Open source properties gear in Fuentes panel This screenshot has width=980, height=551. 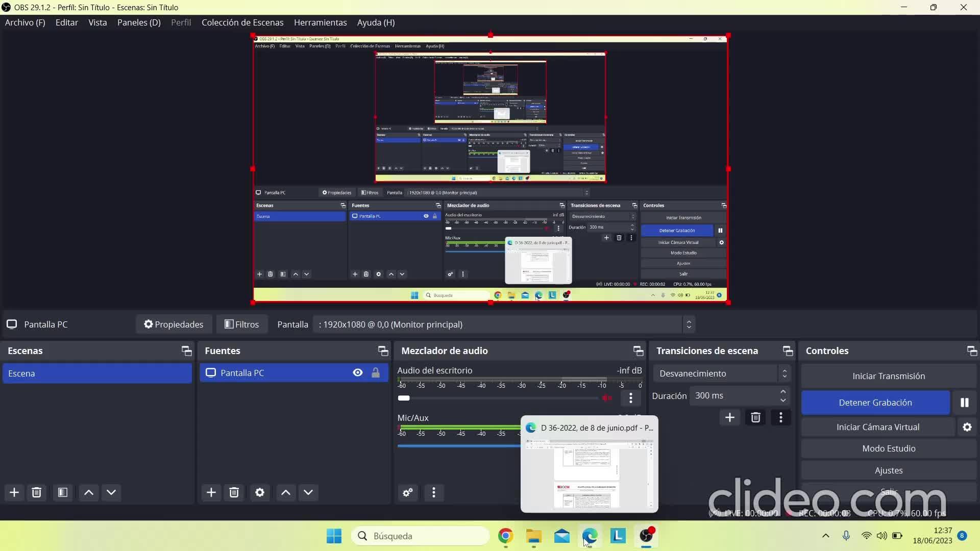[260, 492]
